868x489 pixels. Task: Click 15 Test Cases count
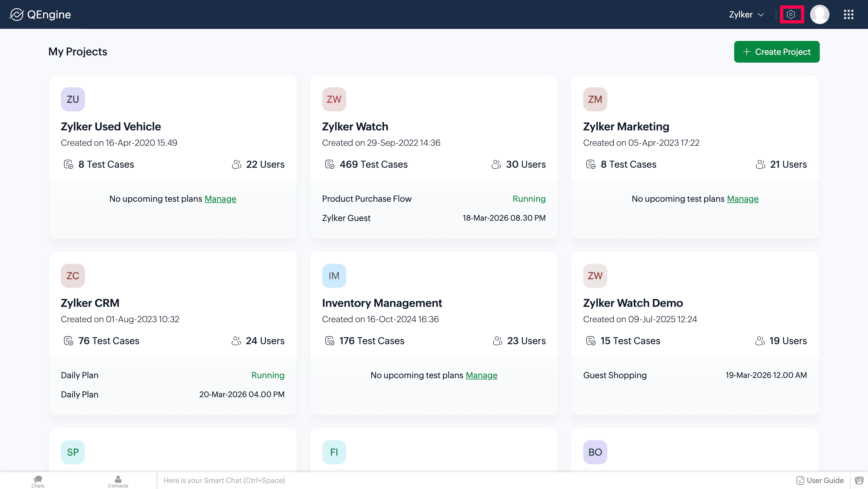point(631,341)
